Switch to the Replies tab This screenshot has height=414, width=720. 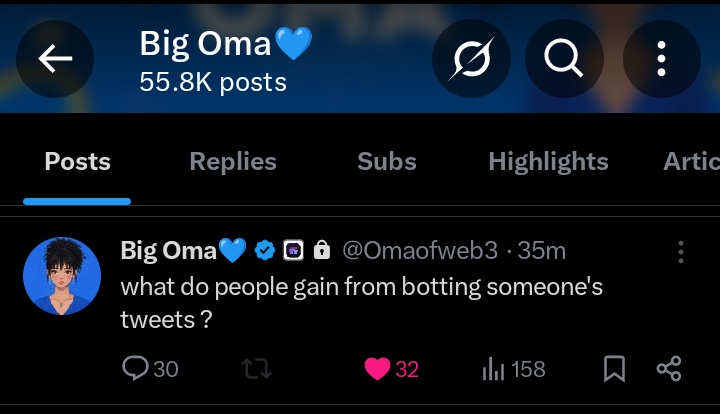click(x=232, y=162)
